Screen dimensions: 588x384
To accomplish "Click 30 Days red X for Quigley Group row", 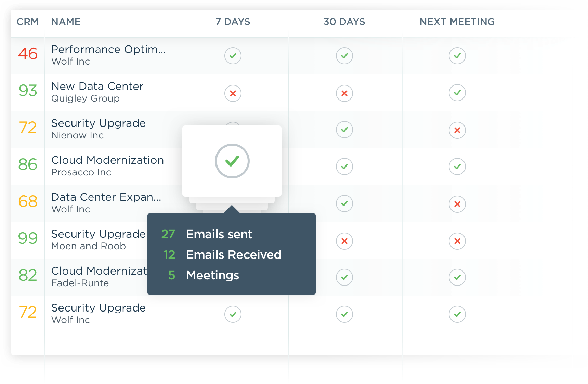I will coord(344,93).
